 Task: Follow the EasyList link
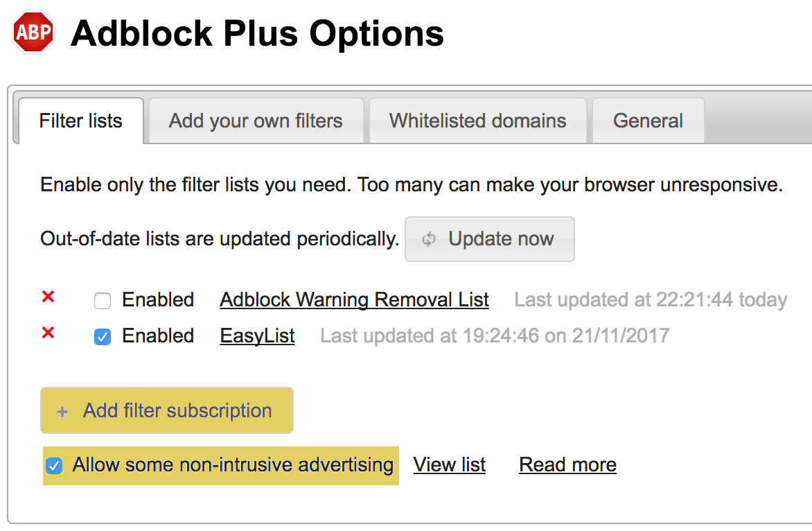click(x=257, y=336)
